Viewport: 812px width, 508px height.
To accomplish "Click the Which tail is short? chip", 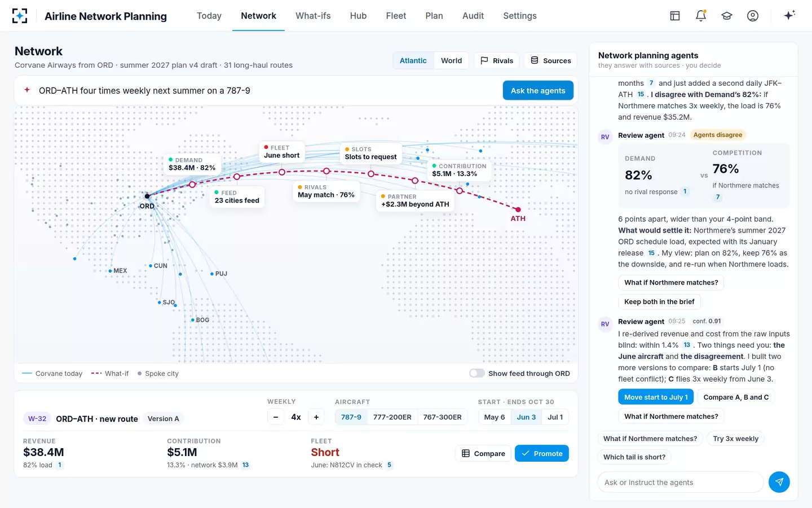I will [634, 457].
